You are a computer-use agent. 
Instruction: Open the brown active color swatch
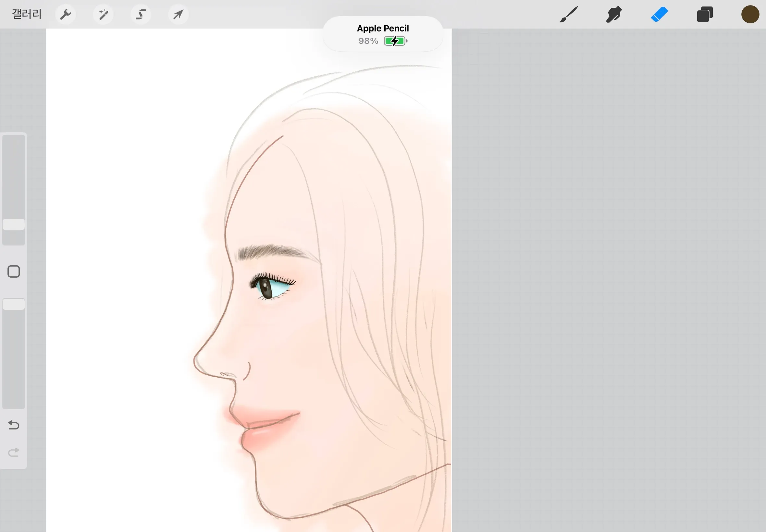(750, 14)
